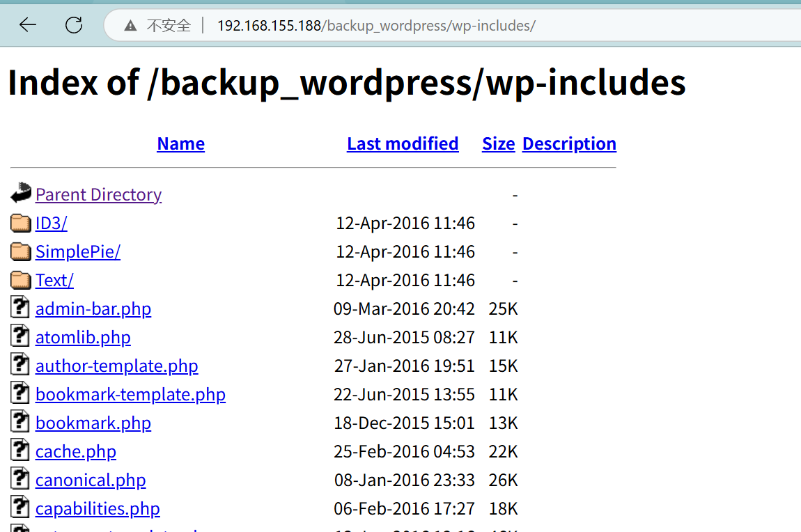Click the date 27-Jan-2016 19:51

(404, 366)
